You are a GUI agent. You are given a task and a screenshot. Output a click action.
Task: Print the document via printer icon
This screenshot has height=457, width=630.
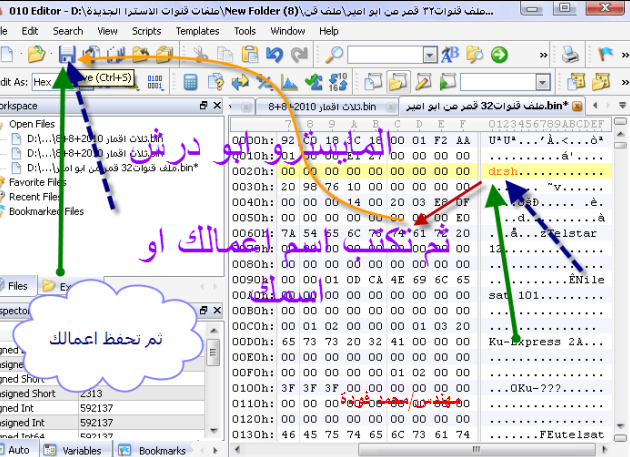point(570,54)
